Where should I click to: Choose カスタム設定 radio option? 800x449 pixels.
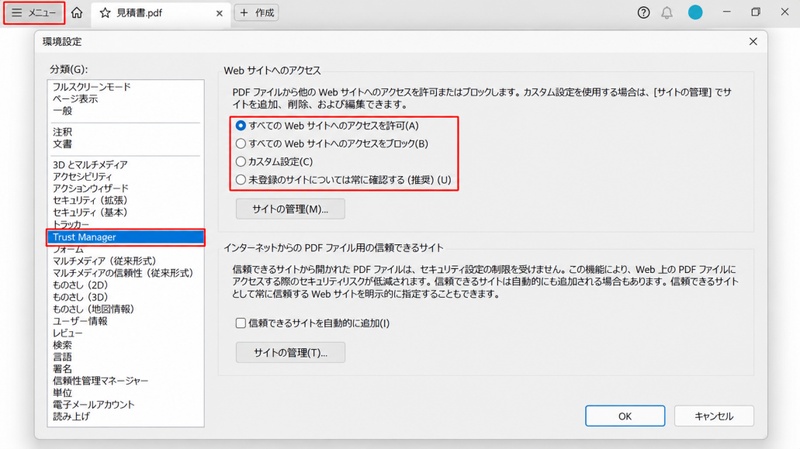point(241,162)
